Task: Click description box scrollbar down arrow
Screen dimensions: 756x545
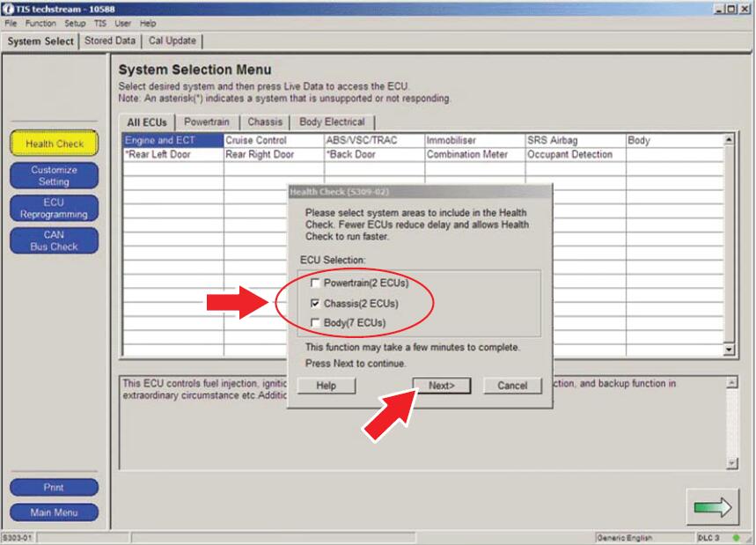Action: tap(732, 463)
